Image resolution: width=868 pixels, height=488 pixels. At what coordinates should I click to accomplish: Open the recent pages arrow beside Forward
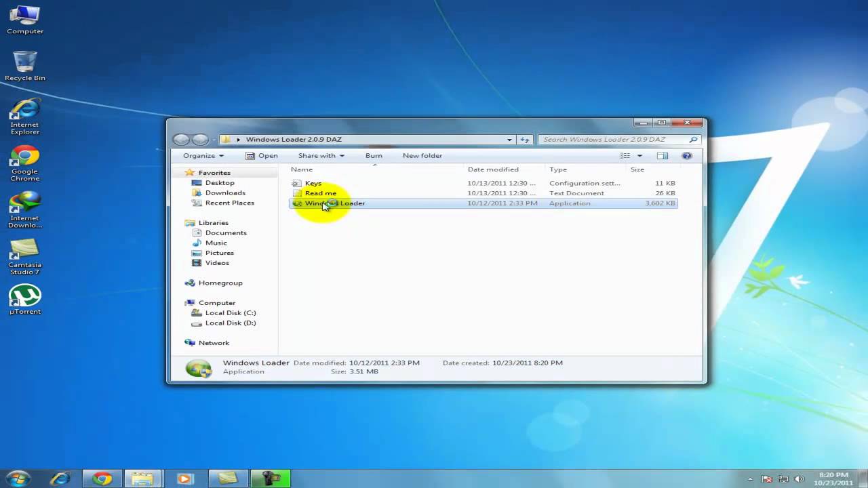coord(213,140)
